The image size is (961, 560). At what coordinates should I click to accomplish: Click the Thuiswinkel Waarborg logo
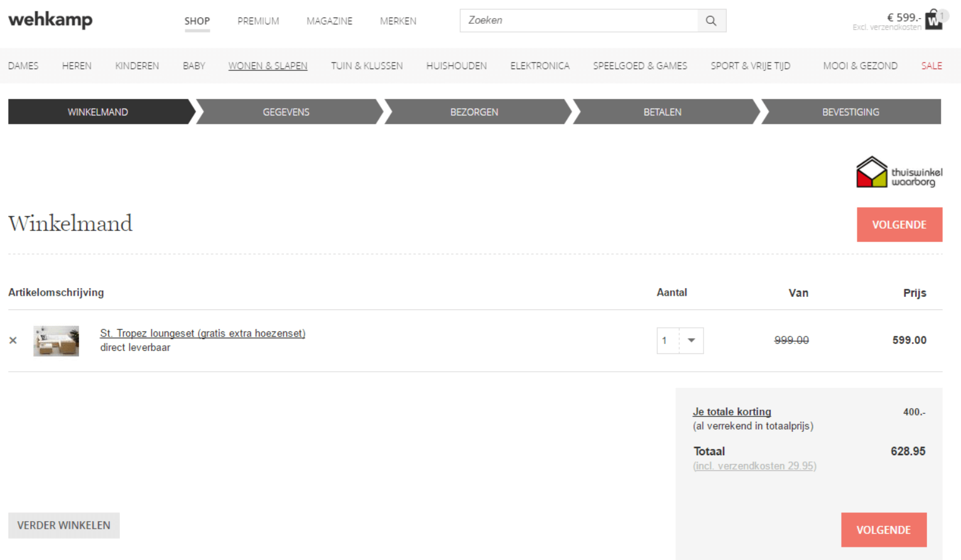click(899, 172)
